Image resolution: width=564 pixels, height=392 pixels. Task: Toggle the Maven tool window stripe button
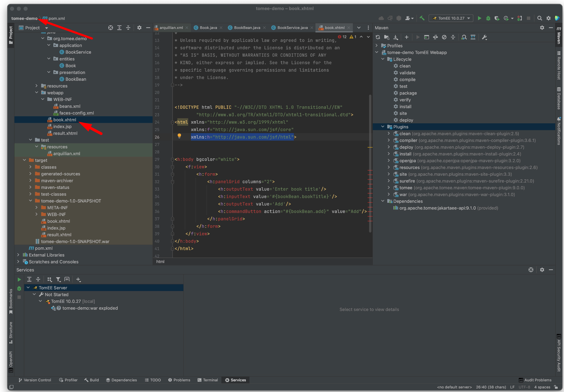559,35
